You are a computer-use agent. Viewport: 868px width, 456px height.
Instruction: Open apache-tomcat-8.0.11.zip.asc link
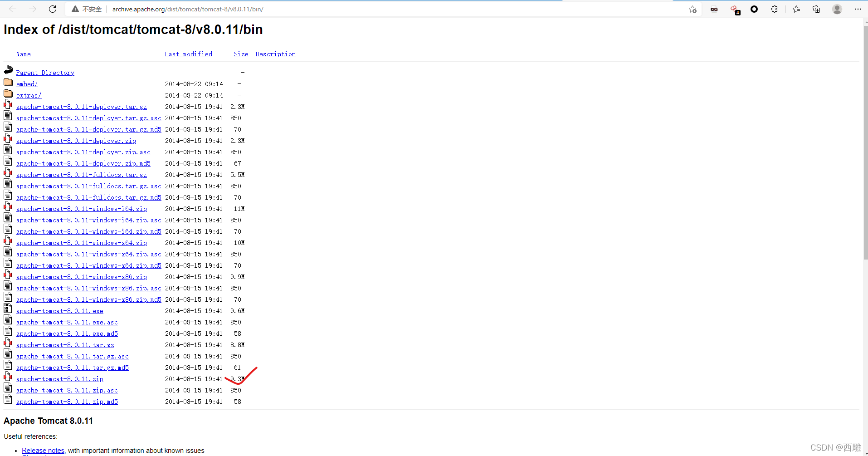click(67, 390)
